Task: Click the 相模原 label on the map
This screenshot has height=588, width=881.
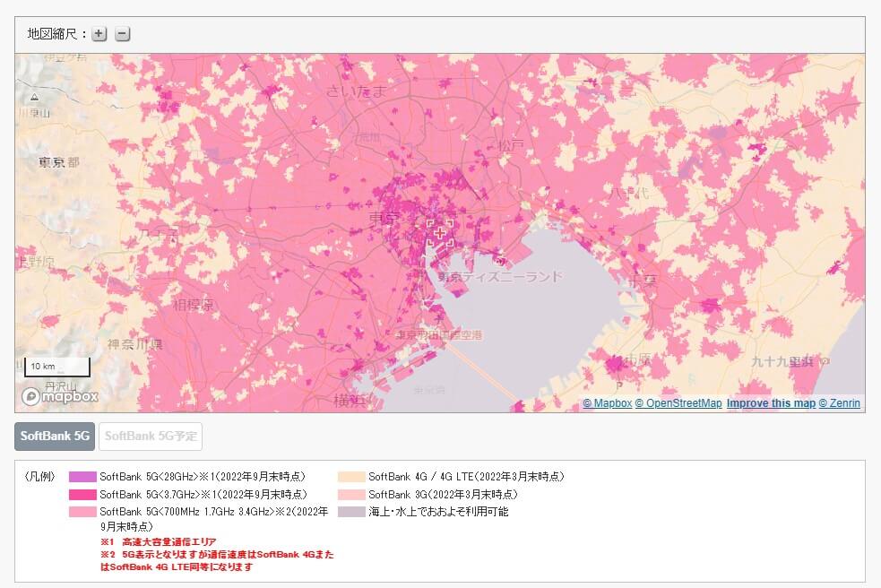Action: click(x=193, y=306)
